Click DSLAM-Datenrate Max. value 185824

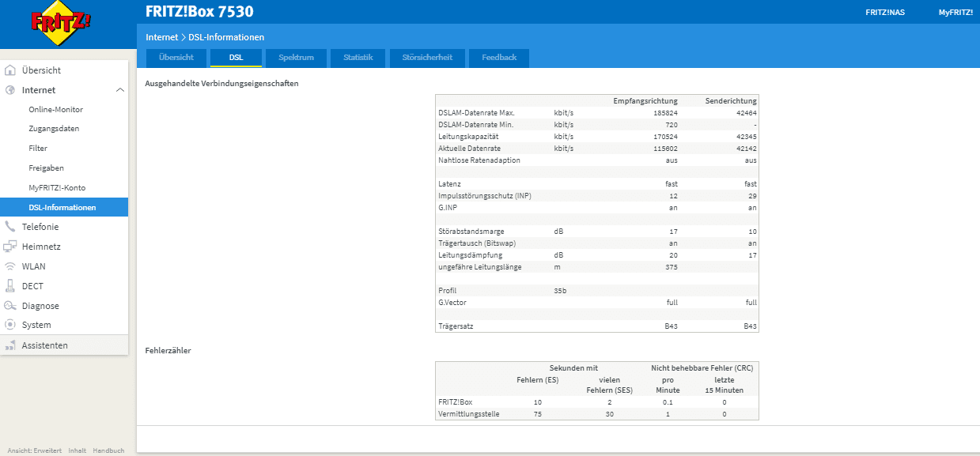pos(664,113)
